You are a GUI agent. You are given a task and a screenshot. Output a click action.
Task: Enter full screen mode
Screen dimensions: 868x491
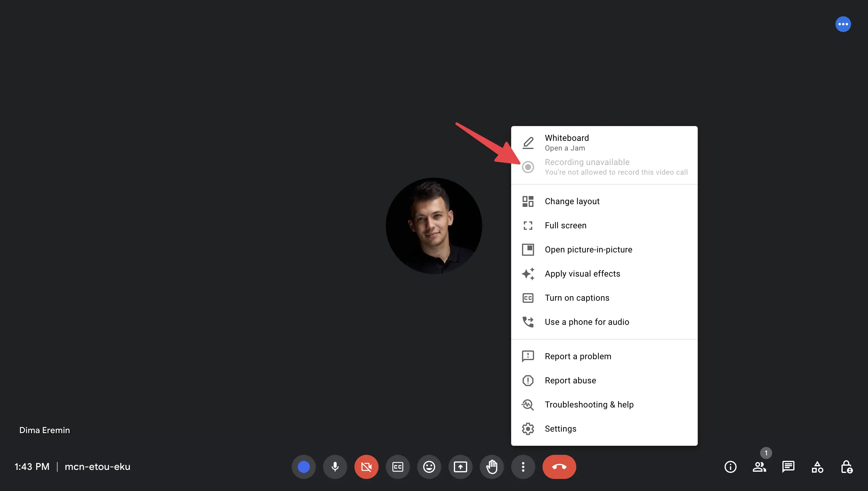[565, 225]
